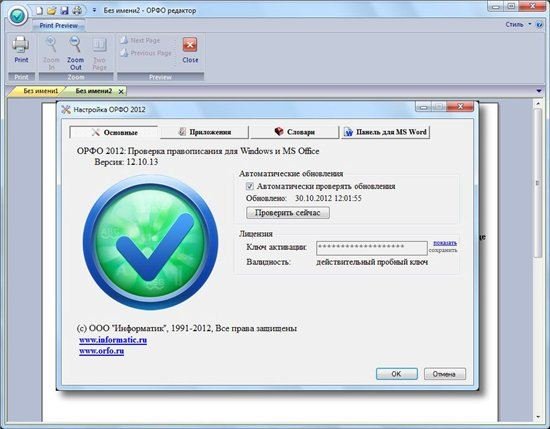
Task: Switch to the Приложения tab
Action: coord(204,132)
